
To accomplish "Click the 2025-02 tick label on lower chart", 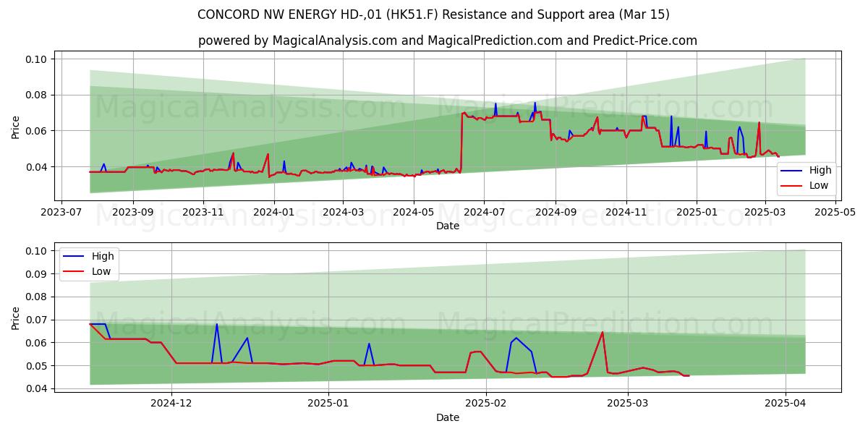I will point(485,404).
